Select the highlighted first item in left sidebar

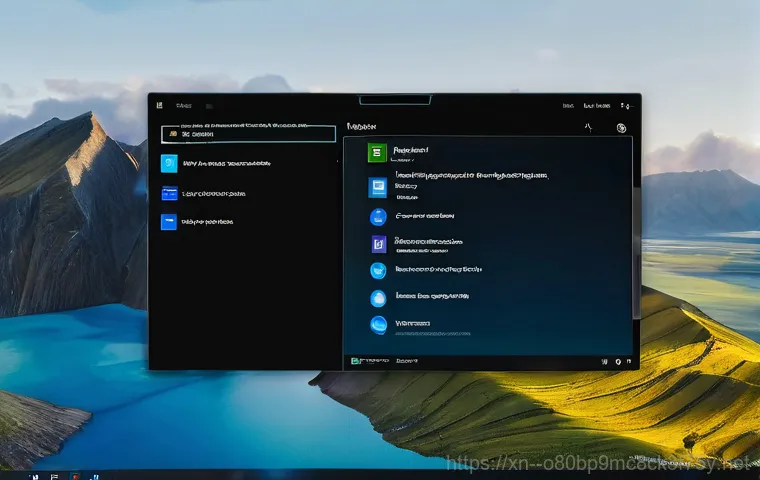[248, 133]
